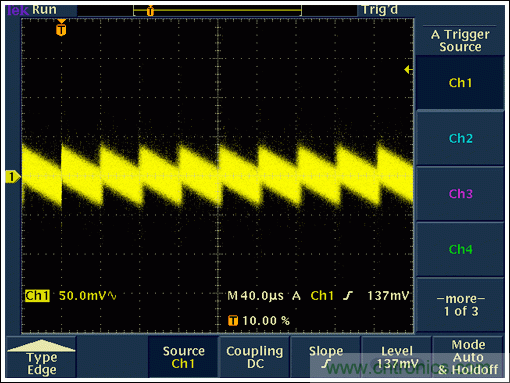This screenshot has height=383, width=510.
Task: Click the small T marker in record bar
Action: pyautogui.click(x=150, y=11)
